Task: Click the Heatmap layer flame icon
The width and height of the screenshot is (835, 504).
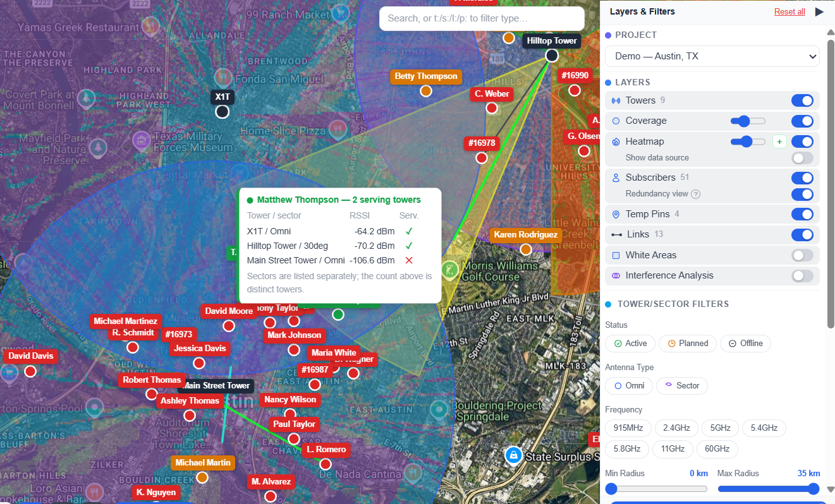Action: (616, 141)
